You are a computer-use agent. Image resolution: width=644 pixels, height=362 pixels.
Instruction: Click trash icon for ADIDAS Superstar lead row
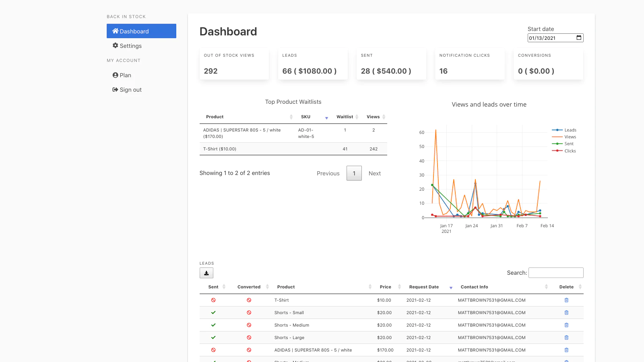[566, 350]
